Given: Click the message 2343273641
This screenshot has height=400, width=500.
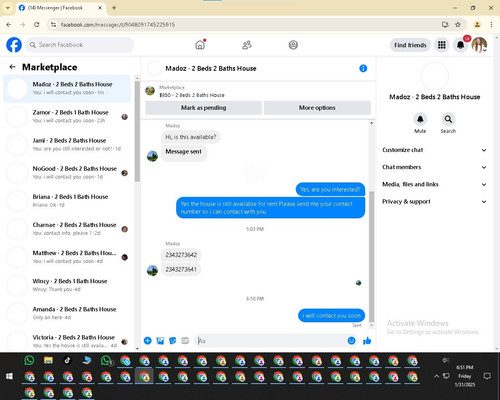Looking at the screenshot, I should point(181,269).
